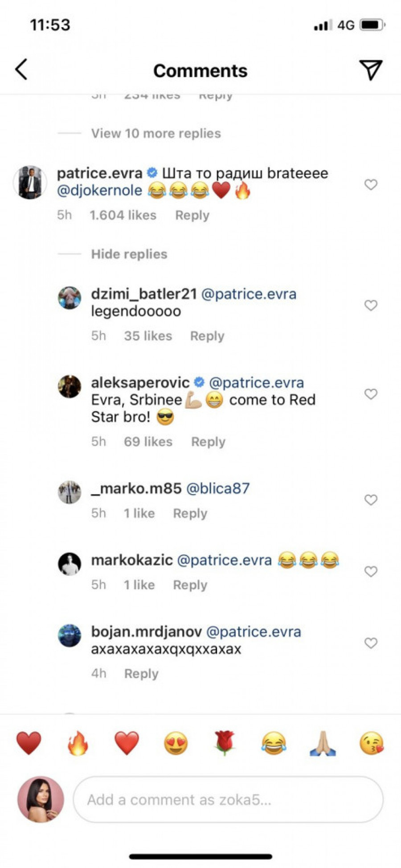The width and height of the screenshot is (401, 868).
Task: Open the direct message paper plane icon
Action: point(370,70)
